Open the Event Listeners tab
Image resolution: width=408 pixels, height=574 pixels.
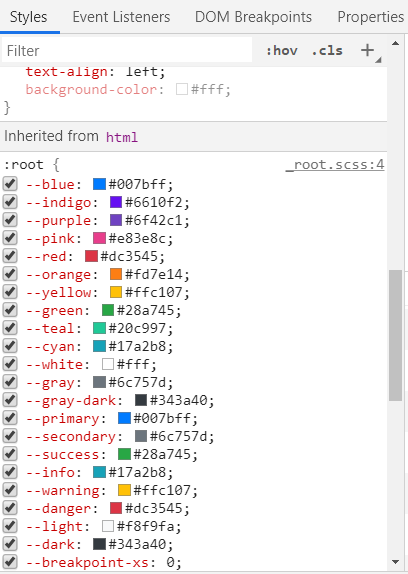(121, 17)
